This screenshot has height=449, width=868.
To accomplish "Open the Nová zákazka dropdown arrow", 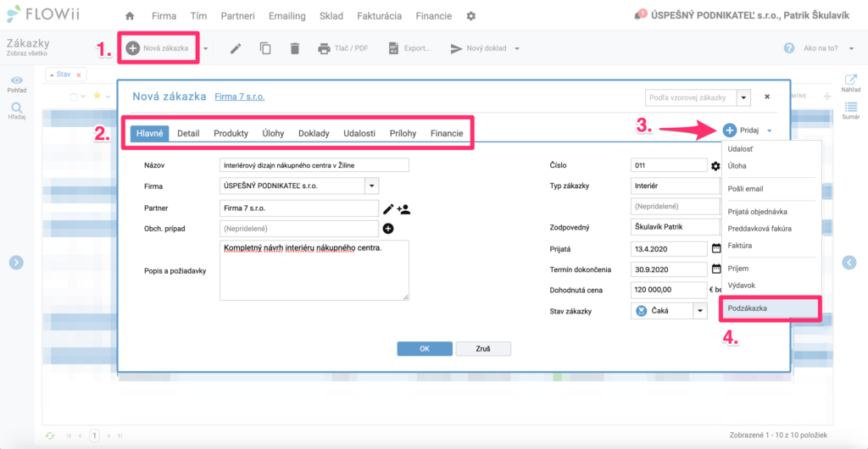I will pos(205,48).
